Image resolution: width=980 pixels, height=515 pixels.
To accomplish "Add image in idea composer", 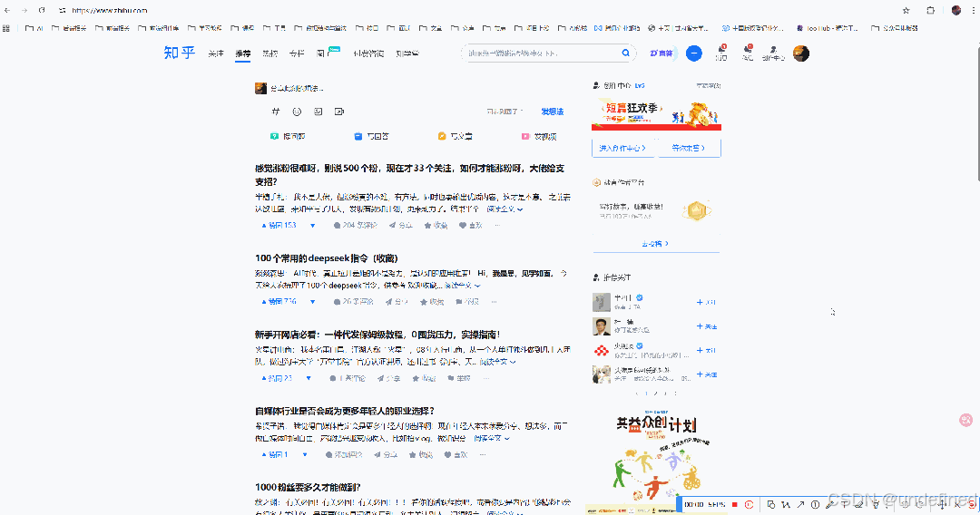I will pos(318,112).
